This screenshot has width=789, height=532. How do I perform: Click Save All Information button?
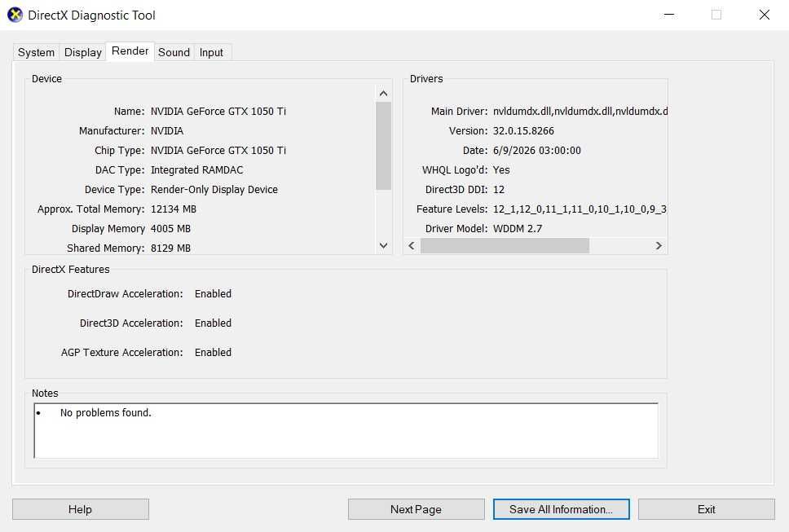(x=561, y=509)
